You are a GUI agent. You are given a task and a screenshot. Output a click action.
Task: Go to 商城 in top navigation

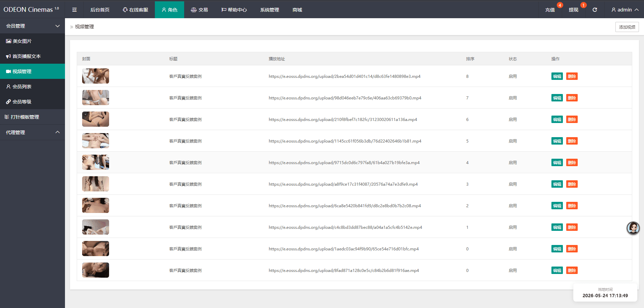pos(297,10)
